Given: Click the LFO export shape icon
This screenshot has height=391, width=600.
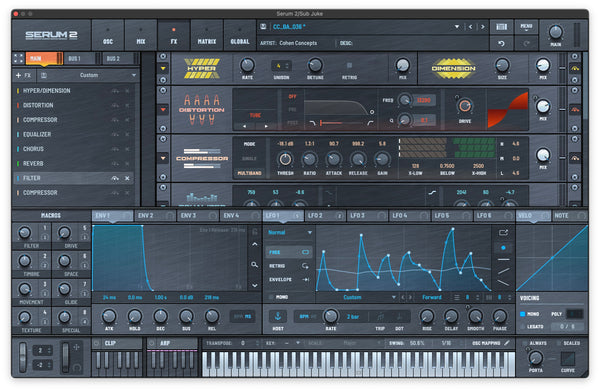Looking at the screenshot, I should (503, 233).
